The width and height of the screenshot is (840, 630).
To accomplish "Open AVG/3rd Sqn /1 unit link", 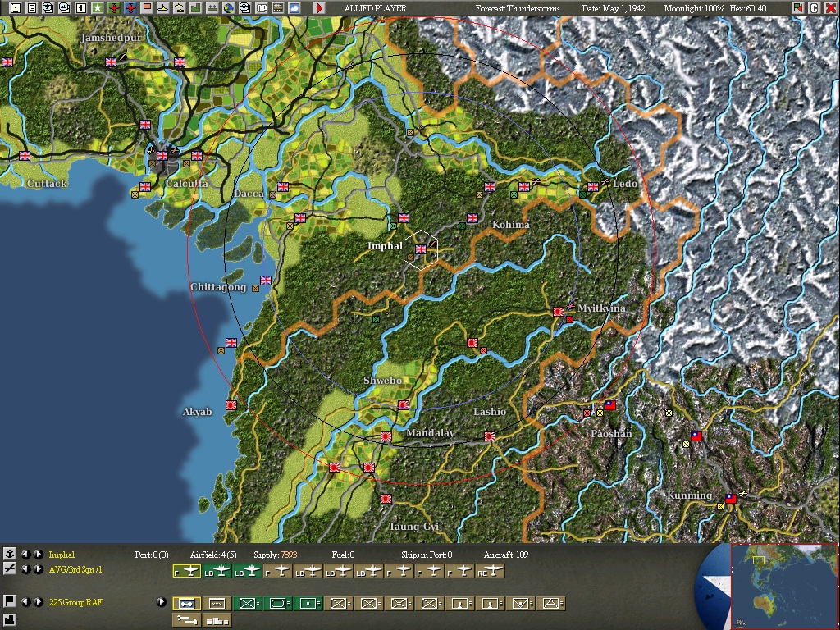I will click(x=75, y=569).
